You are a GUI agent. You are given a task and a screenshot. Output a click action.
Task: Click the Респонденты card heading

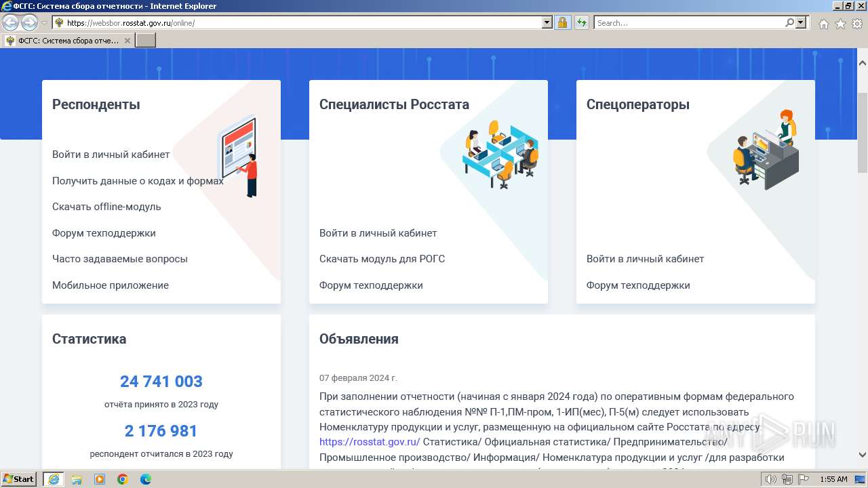[96, 104]
